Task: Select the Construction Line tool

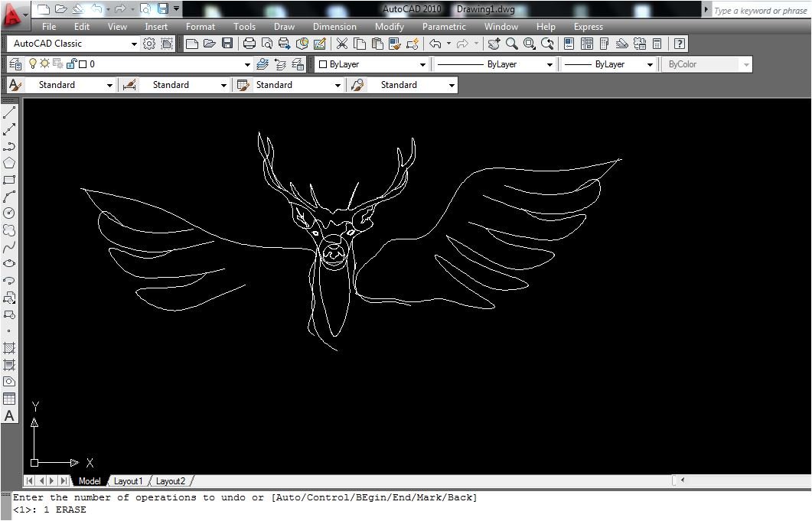Action: [9, 129]
